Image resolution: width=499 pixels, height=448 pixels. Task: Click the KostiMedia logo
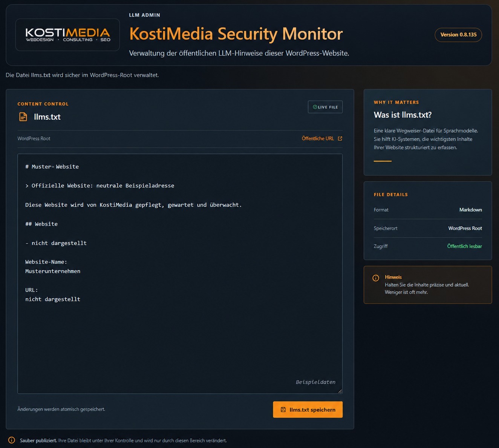[x=67, y=35]
